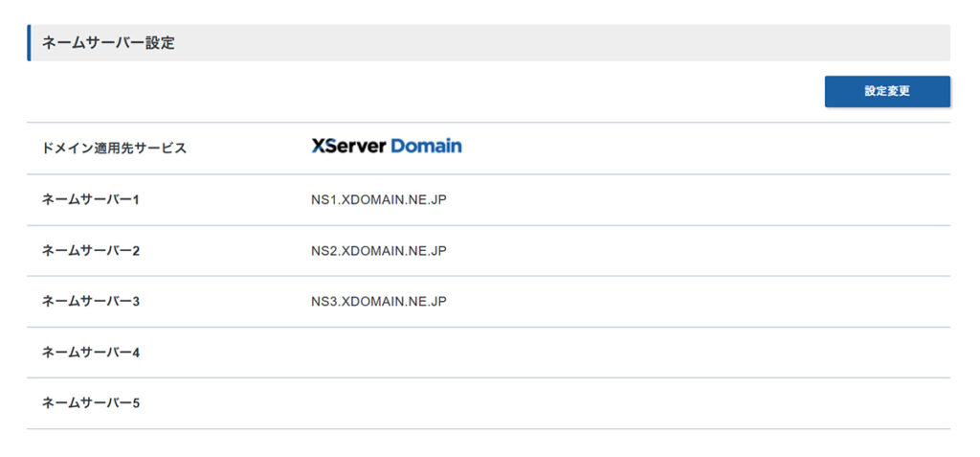Click the ドメイン適用先サービス label

[x=114, y=149]
